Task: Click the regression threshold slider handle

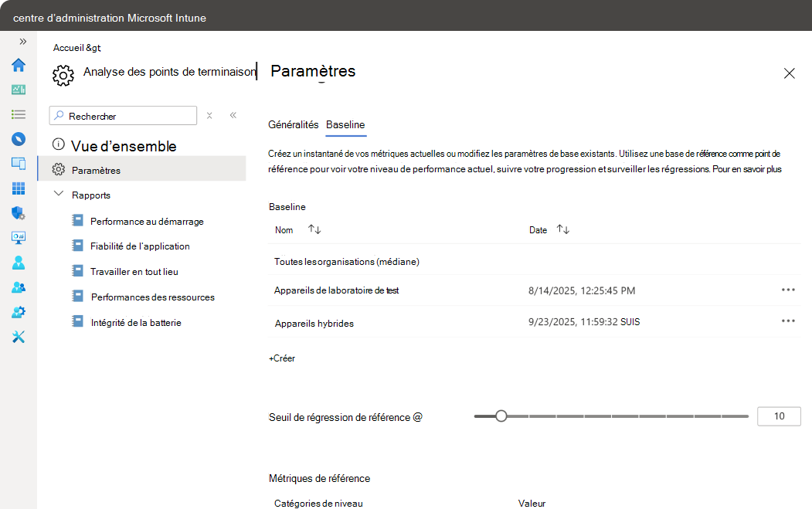Action: coord(501,416)
